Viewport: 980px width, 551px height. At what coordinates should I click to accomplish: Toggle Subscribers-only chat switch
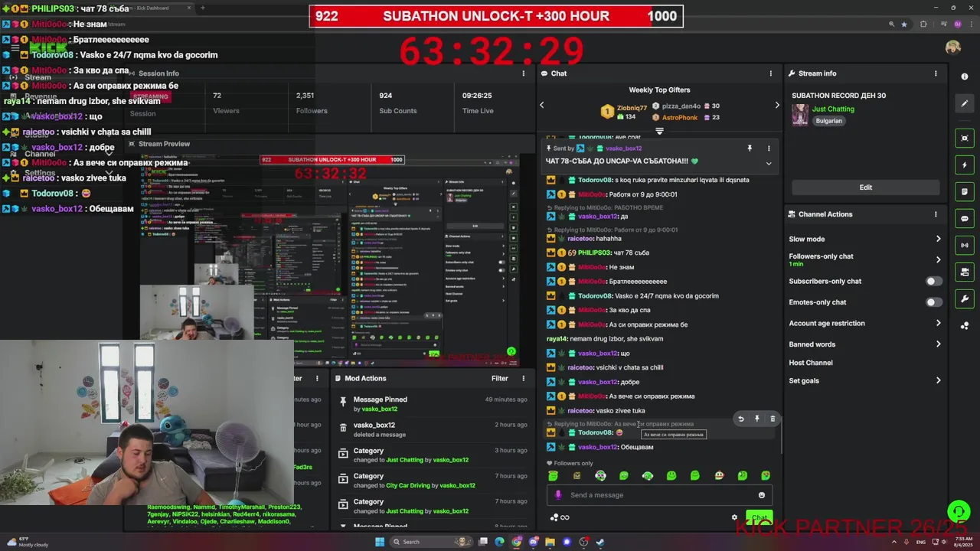tap(934, 281)
